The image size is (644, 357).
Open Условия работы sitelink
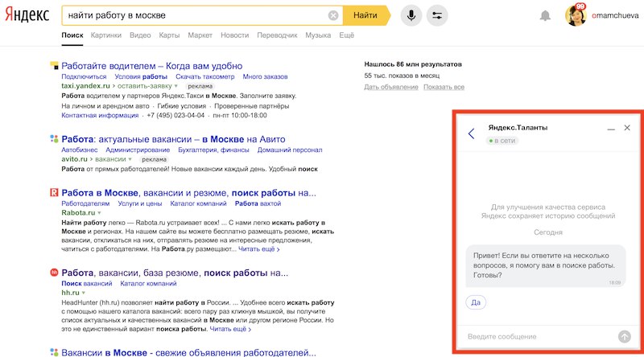[141, 76]
